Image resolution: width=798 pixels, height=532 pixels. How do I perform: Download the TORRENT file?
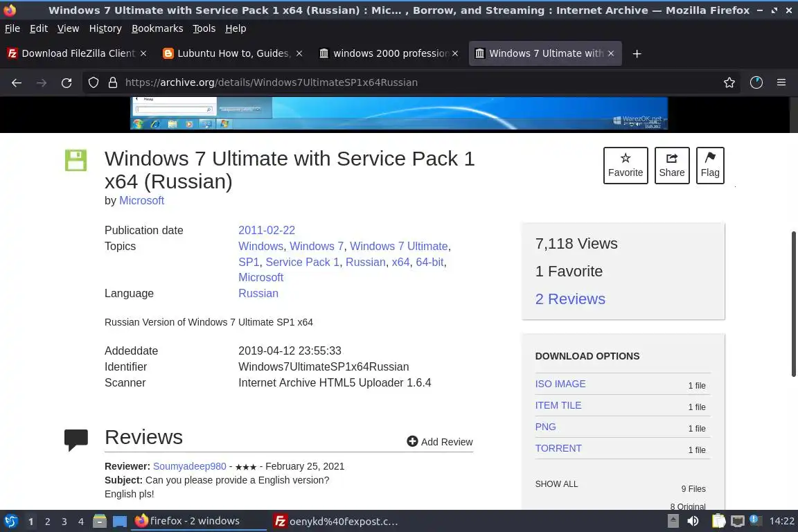click(x=558, y=448)
